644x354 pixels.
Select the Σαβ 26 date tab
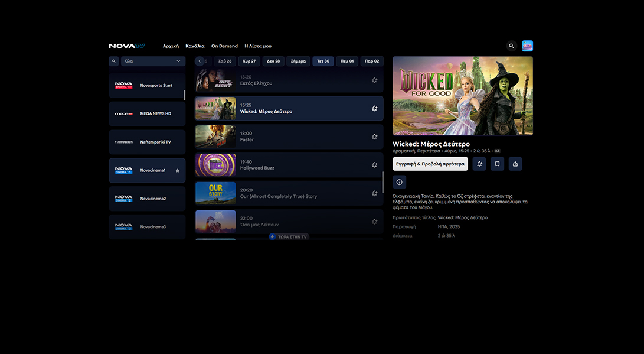(225, 61)
